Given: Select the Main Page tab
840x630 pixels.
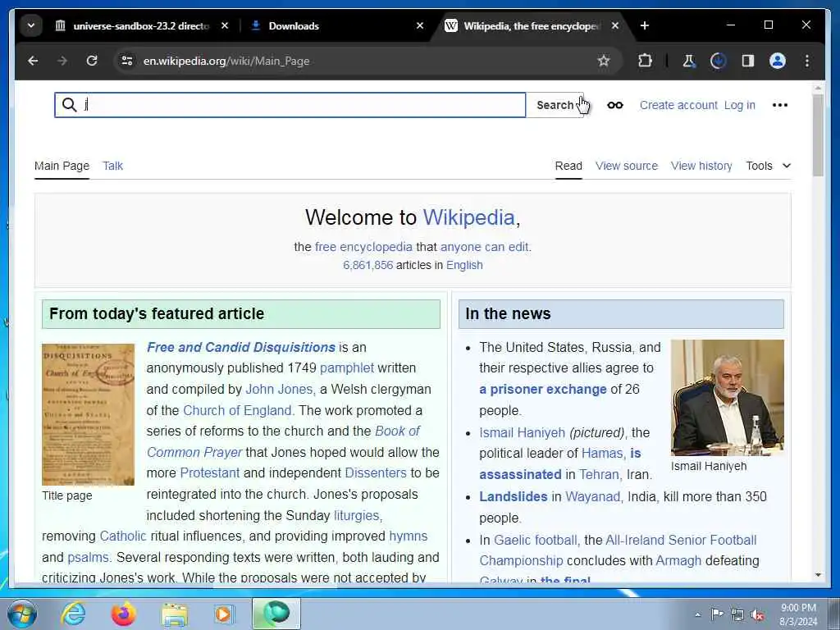Looking at the screenshot, I should (62, 166).
